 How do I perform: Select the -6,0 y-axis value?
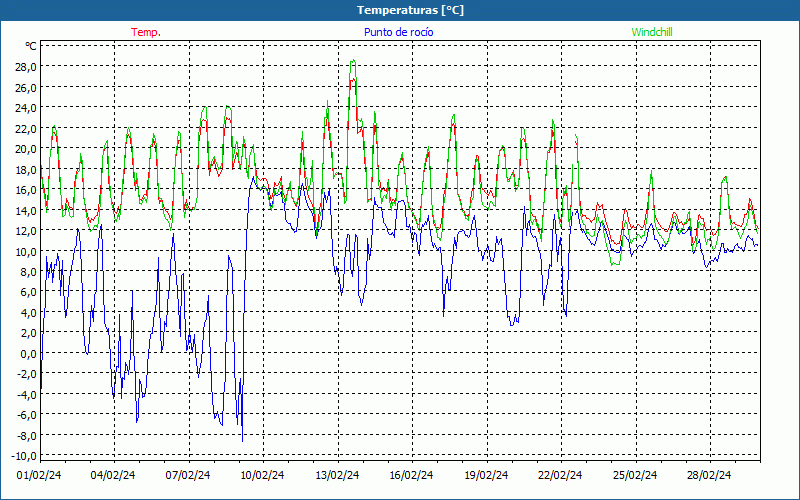tap(28, 414)
